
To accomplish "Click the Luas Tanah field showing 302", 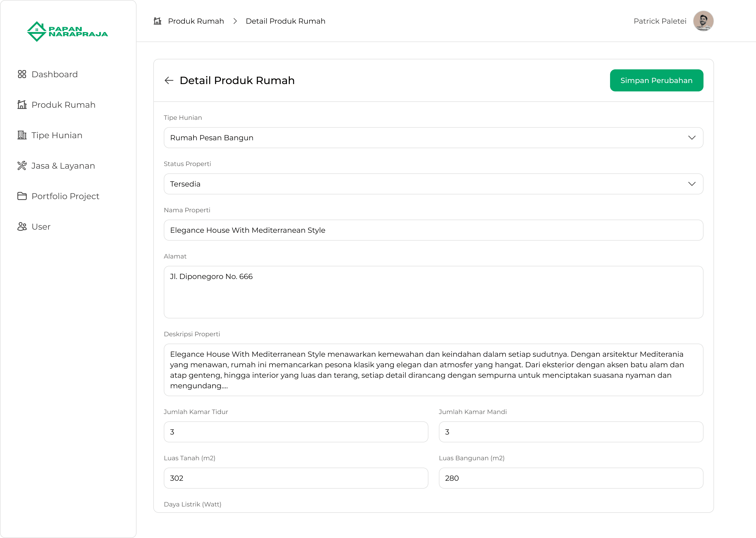I will 296,478.
